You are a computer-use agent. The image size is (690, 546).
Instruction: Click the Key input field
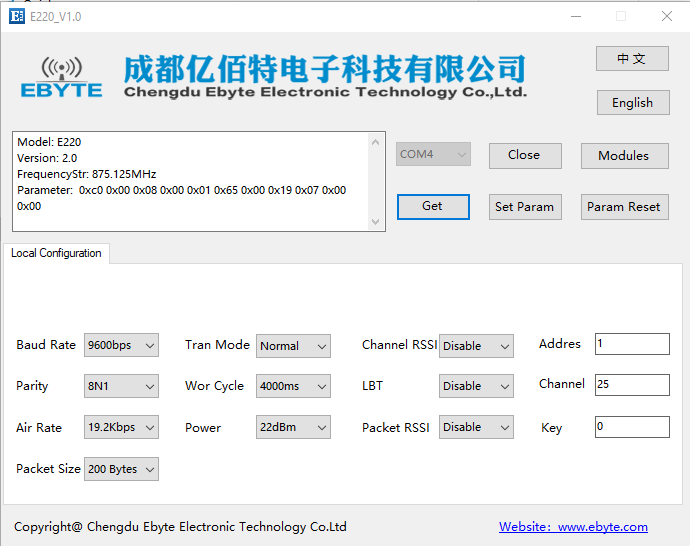click(632, 427)
